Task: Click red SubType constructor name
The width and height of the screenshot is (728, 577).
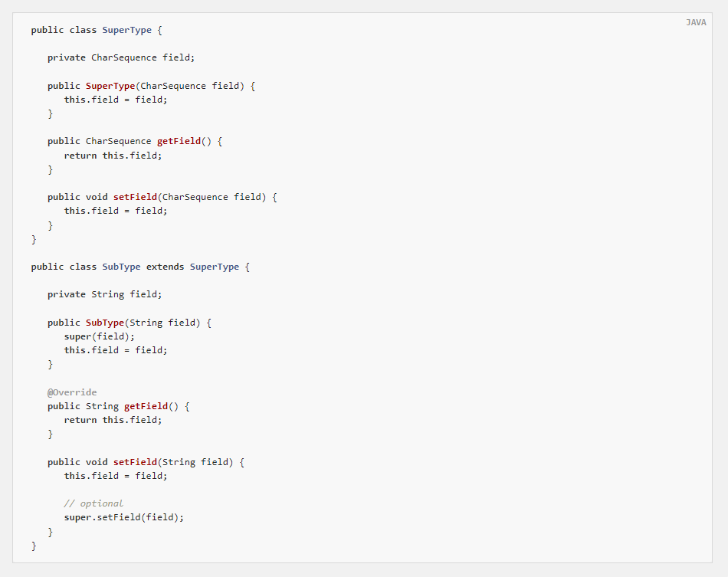Action: pos(105,323)
